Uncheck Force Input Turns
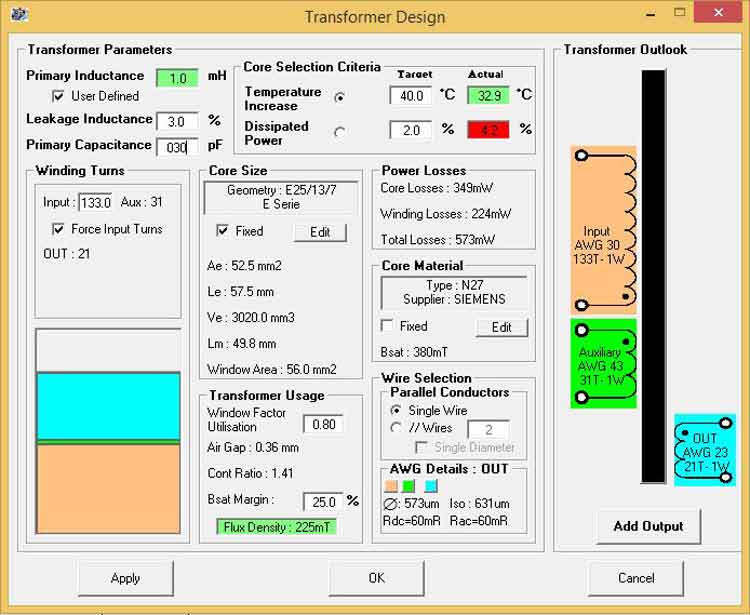 click(58, 229)
